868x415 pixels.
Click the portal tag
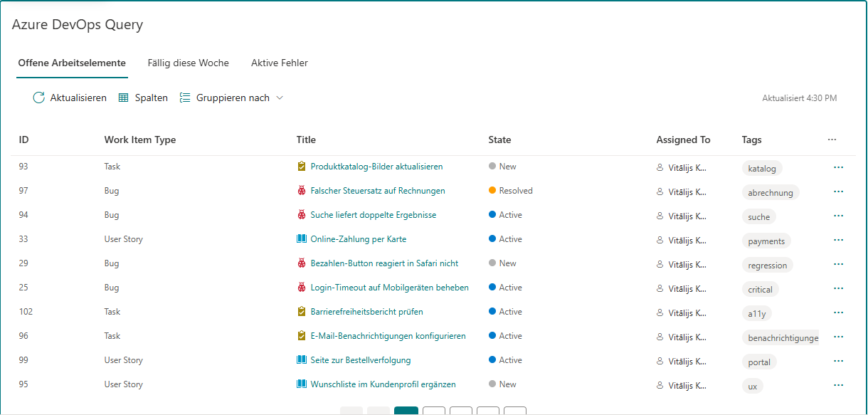point(759,362)
